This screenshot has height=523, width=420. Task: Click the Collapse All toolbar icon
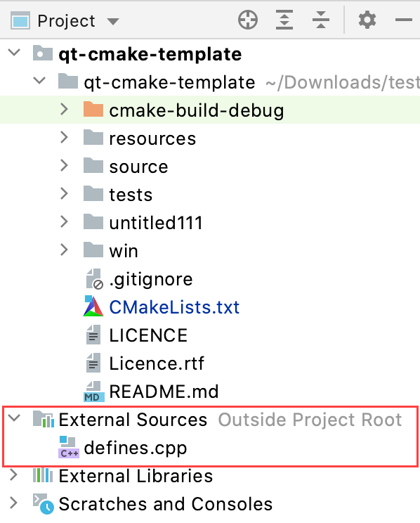pos(321,20)
